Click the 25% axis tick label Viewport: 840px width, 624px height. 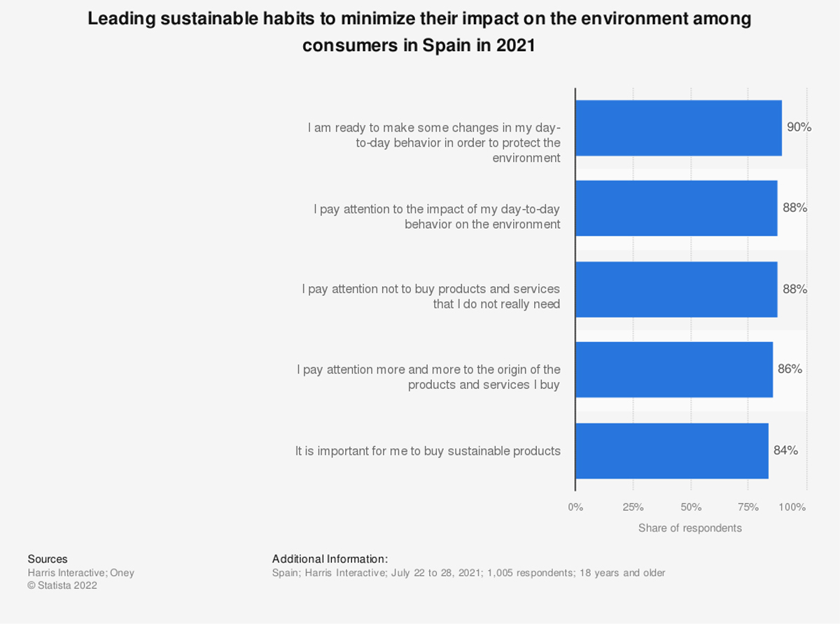click(x=633, y=507)
